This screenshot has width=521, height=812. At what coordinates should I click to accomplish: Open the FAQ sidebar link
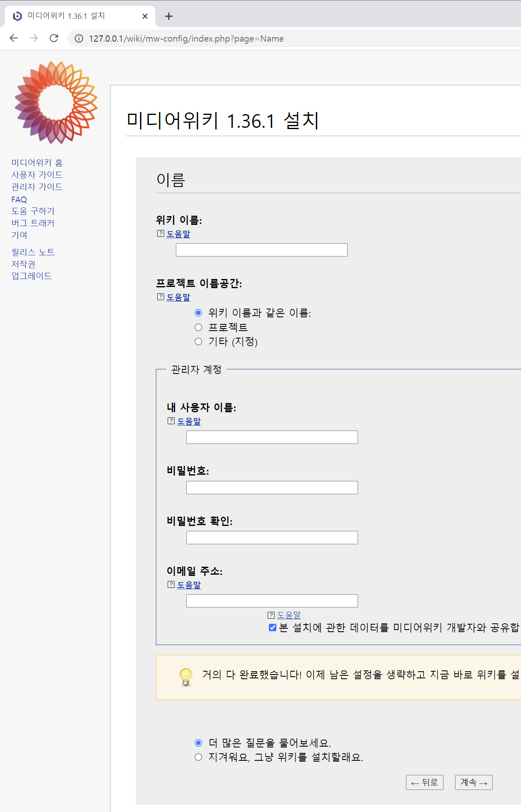(x=19, y=199)
